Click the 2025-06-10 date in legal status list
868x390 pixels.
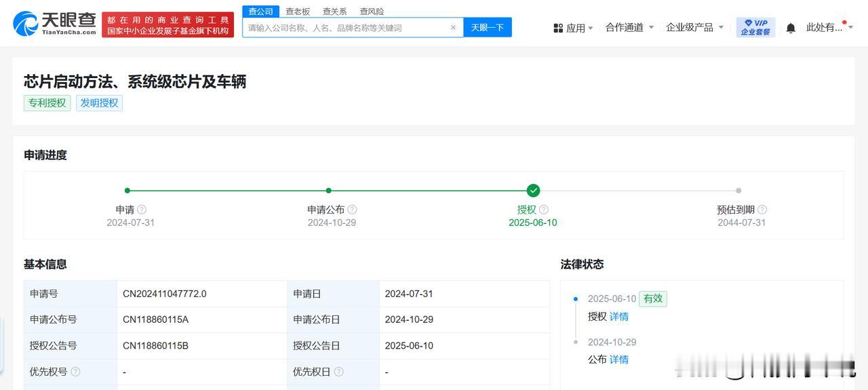coord(612,298)
